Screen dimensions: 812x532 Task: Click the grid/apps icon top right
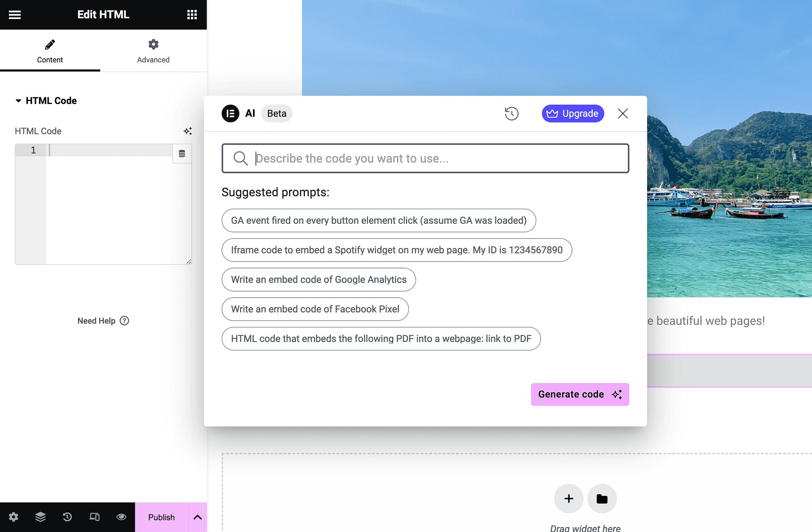191,15
